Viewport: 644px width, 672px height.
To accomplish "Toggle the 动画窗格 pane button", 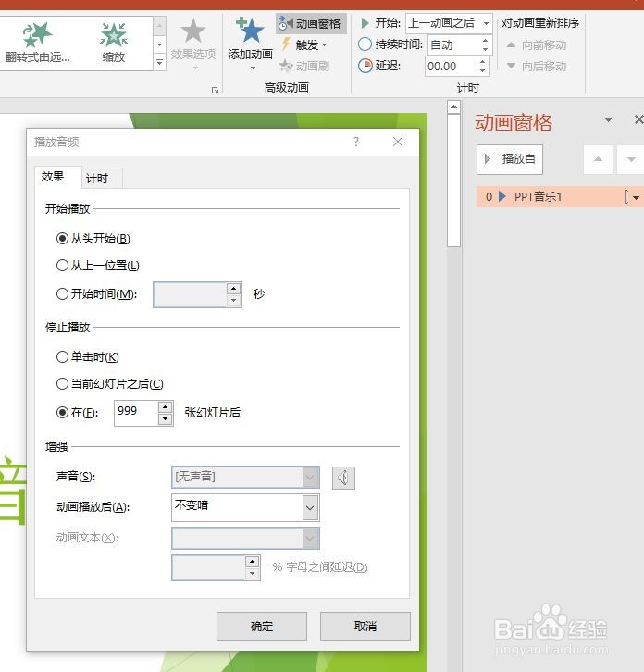I will (310, 23).
